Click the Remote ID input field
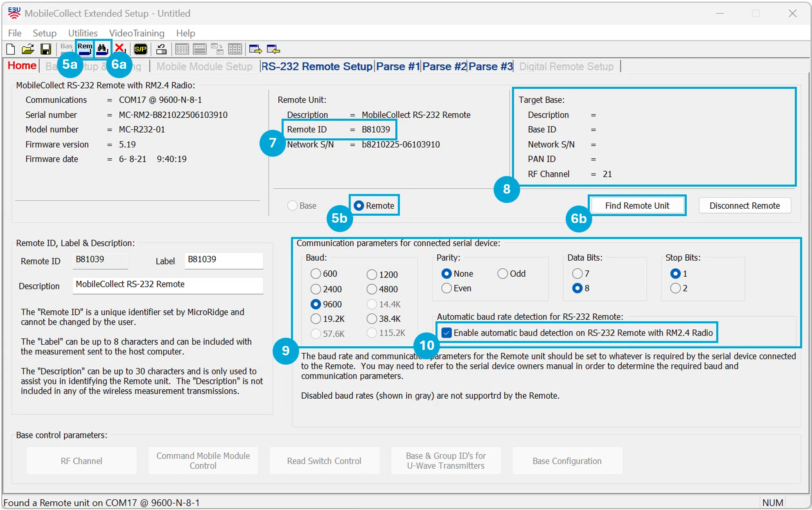Viewport: 812px width, 510px height. tap(100, 260)
